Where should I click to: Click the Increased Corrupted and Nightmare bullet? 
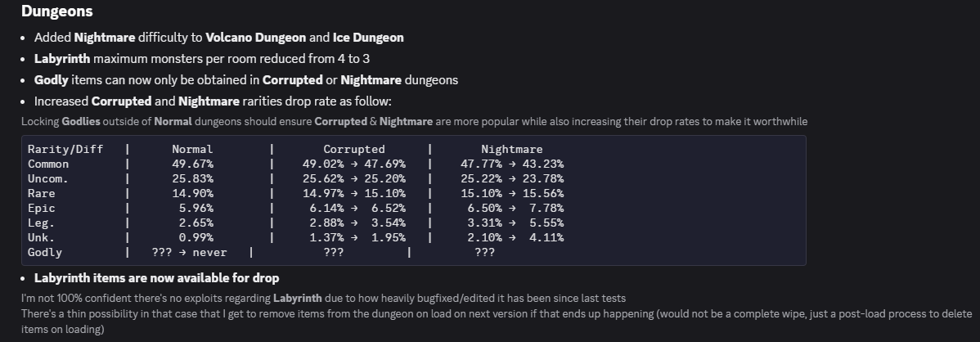click(213, 101)
